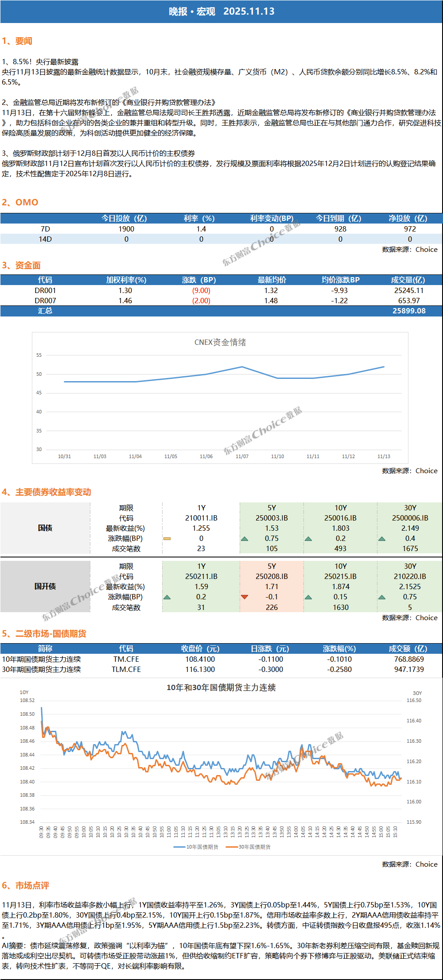Click the red down-arrow icon beside 国开债 5Y -0.1

(x=245, y=597)
